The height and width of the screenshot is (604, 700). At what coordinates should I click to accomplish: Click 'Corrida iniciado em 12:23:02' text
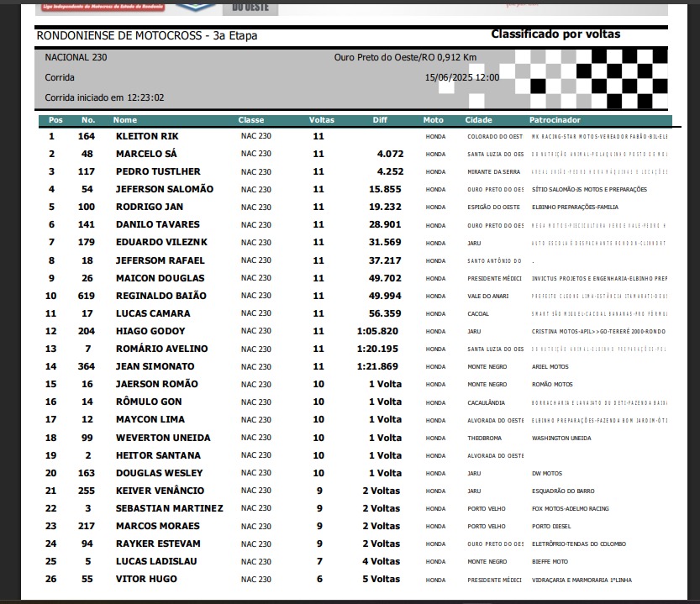[104, 97]
